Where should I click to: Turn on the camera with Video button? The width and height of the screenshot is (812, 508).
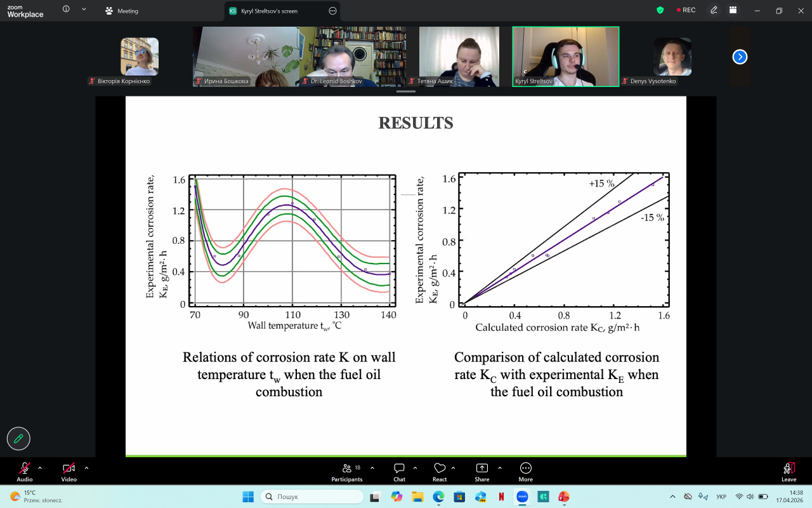click(x=68, y=470)
